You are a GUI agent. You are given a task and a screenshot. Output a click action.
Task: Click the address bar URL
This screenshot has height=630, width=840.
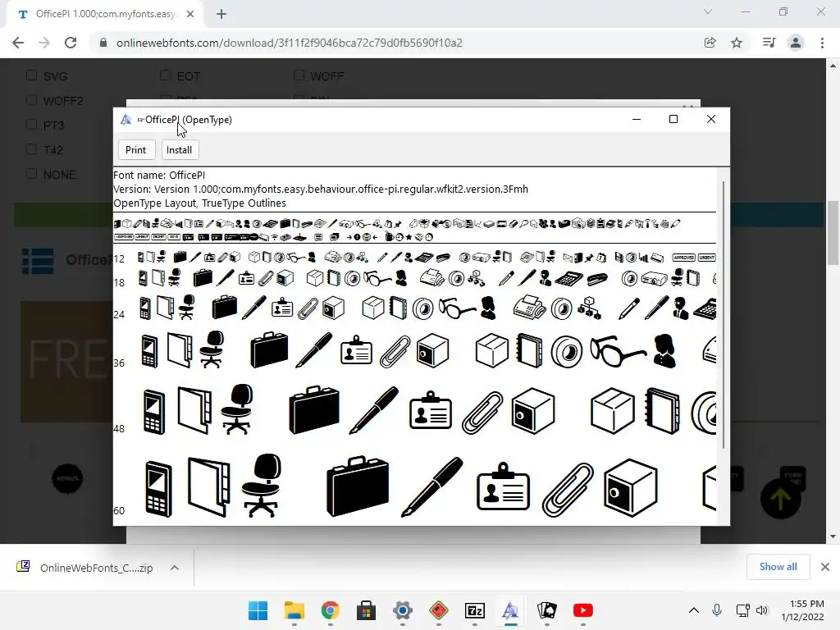[290, 43]
